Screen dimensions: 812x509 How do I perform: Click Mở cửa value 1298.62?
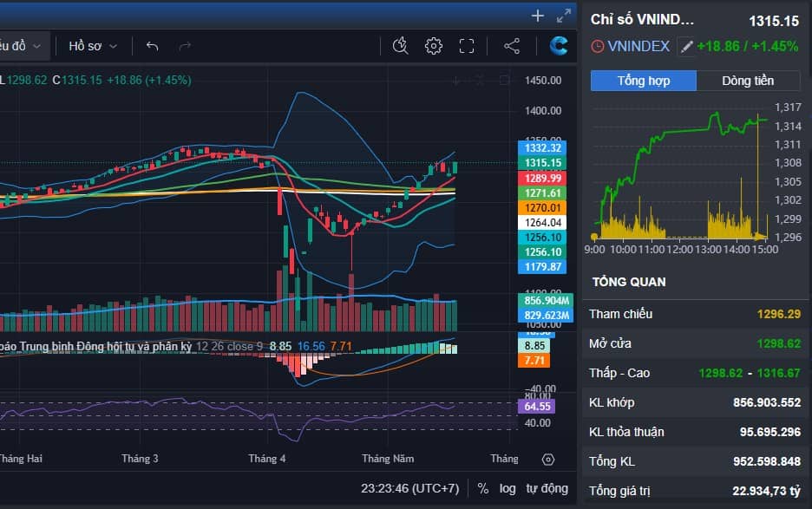[x=779, y=343]
